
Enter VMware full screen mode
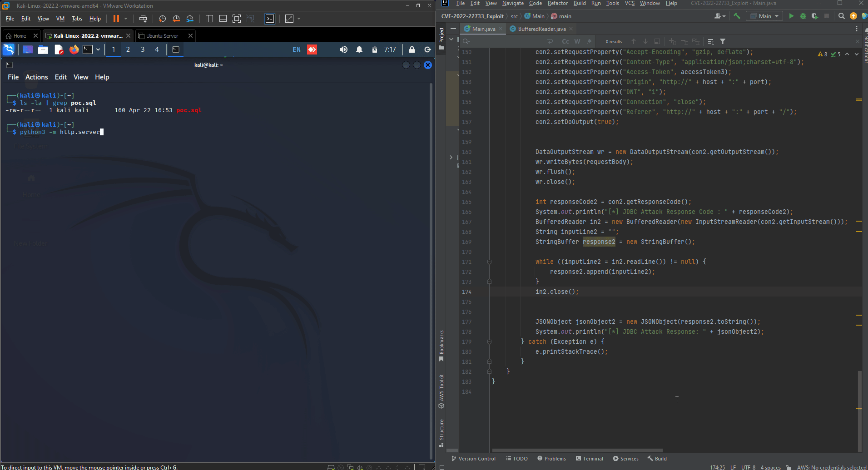(237, 19)
